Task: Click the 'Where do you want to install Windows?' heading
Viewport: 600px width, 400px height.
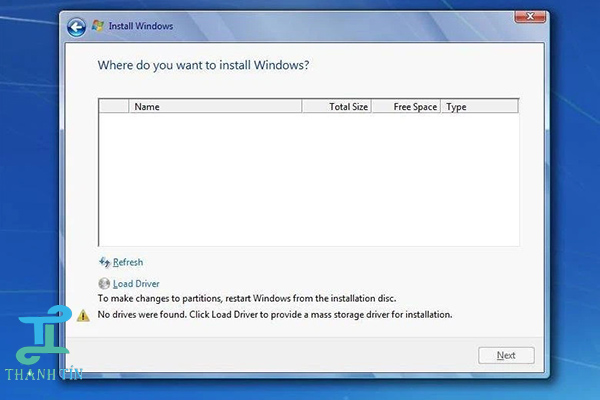Action: pos(203,65)
